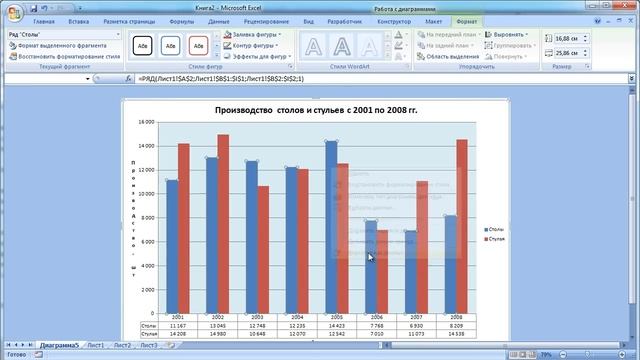Open the WordArt text effects icon
Image resolution: width=640 pixels, height=360 pixels.
[398, 56]
